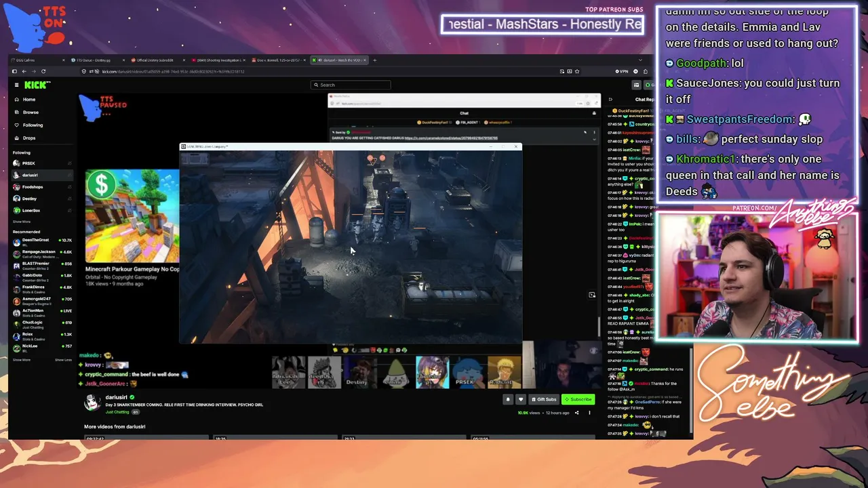The height and width of the screenshot is (488, 868).
Task: Toggle the VPN button in browser toolbar
Action: click(x=621, y=71)
